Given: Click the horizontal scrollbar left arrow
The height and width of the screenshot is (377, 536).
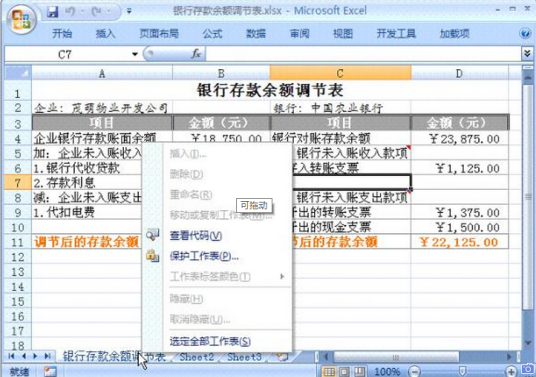Looking at the screenshot, I should coord(326,357).
